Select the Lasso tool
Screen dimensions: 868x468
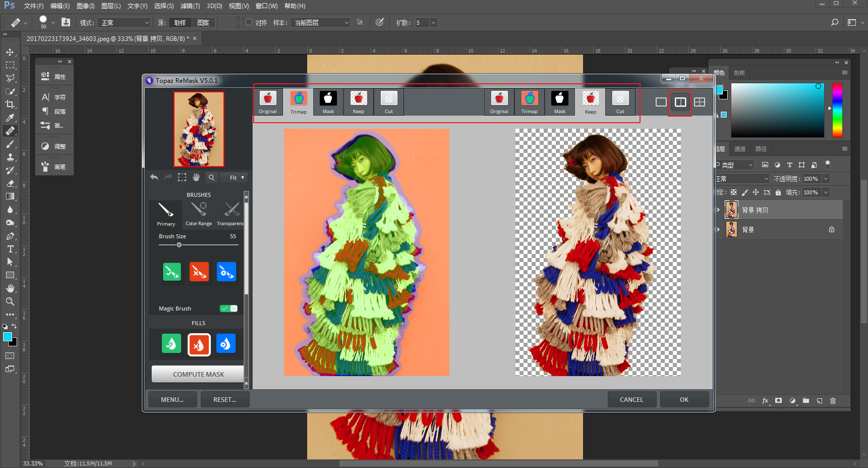(10, 78)
